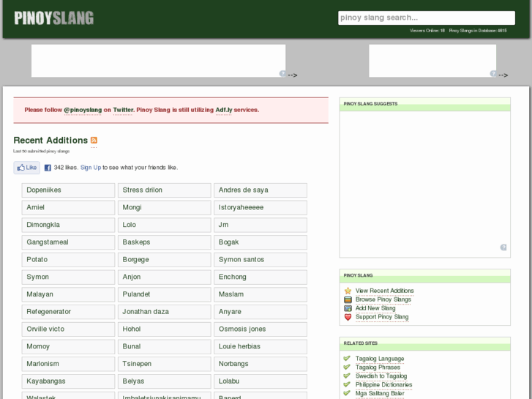Focus the pinoy slang search field
This screenshot has height=399, width=532.
tap(427, 18)
